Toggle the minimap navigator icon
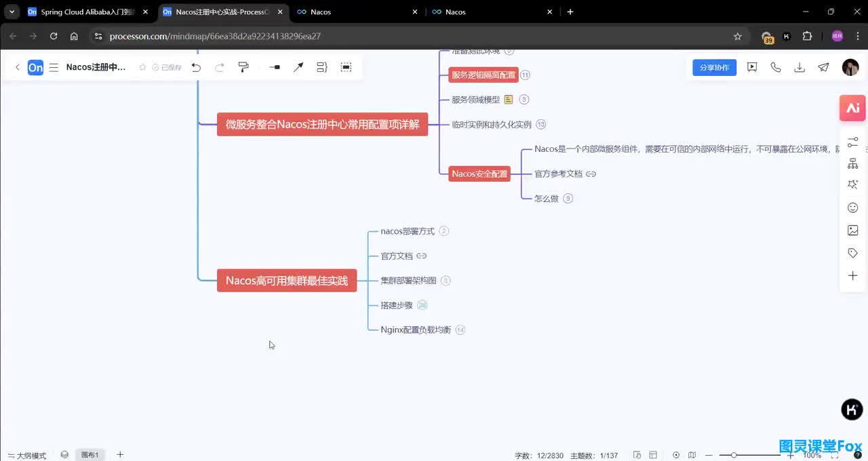 point(692,455)
